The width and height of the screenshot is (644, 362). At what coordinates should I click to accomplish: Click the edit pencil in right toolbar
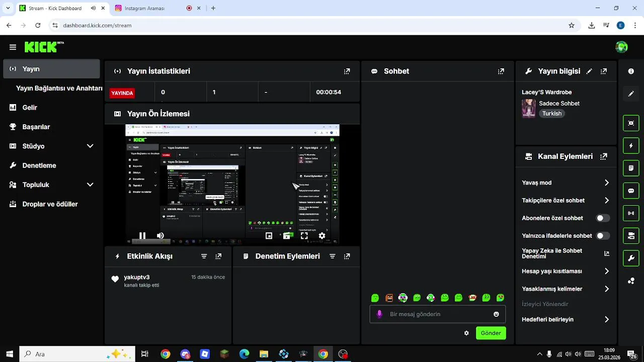(x=631, y=94)
